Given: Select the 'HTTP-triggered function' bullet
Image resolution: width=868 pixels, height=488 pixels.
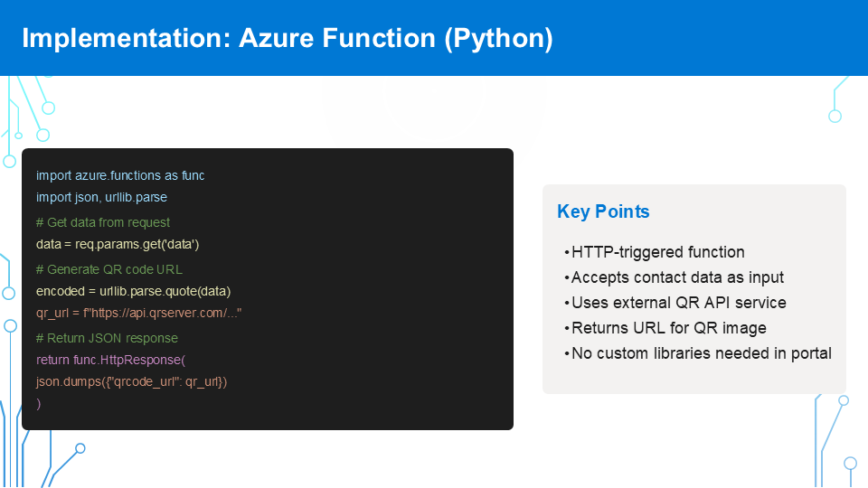Looking at the screenshot, I should [x=657, y=252].
